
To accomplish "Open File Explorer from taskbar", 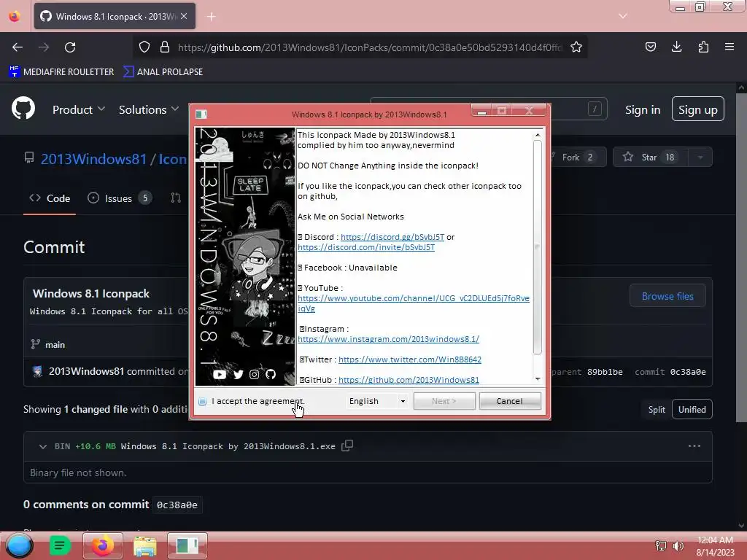I will (x=145, y=545).
